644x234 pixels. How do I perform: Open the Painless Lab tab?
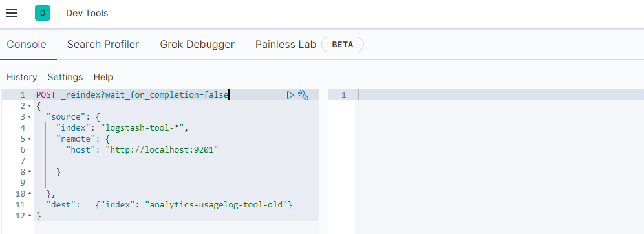(286, 45)
